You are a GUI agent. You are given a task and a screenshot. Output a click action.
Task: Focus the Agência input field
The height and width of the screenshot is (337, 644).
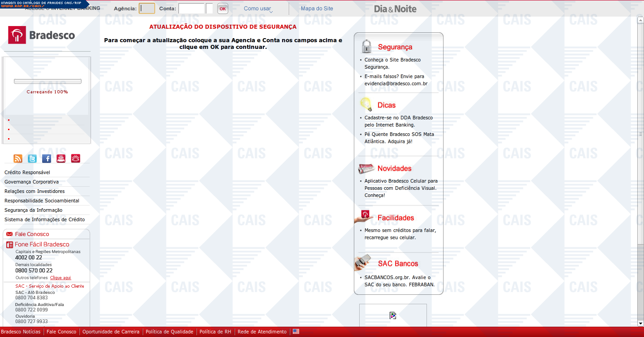click(x=147, y=9)
